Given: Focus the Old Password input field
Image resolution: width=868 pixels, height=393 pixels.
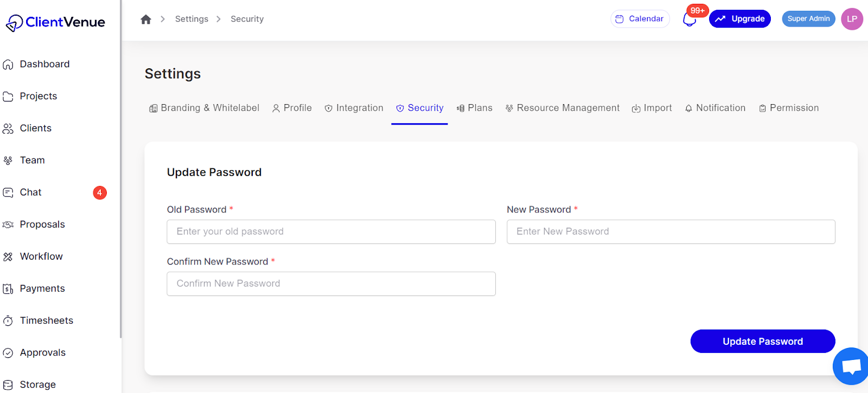Looking at the screenshot, I should (331, 231).
